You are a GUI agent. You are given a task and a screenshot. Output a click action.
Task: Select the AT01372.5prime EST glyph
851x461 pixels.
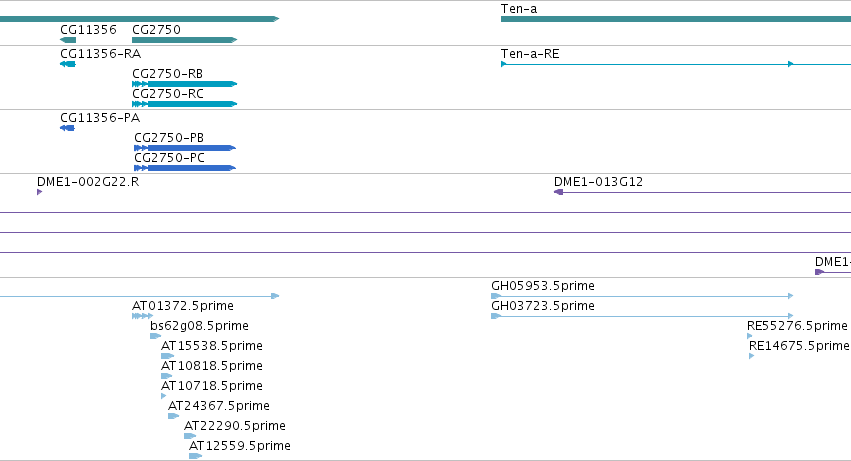tap(142, 316)
